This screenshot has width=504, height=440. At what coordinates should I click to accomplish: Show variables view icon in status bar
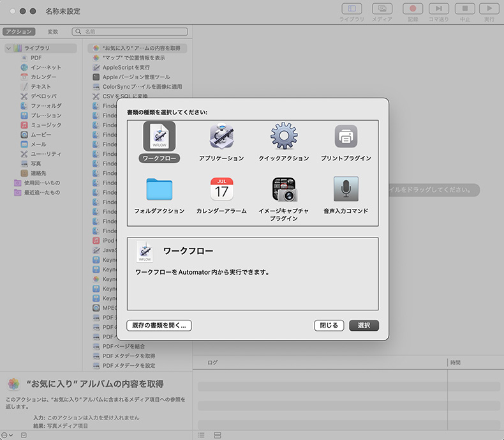pyautogui.click(x=218, y=435)
